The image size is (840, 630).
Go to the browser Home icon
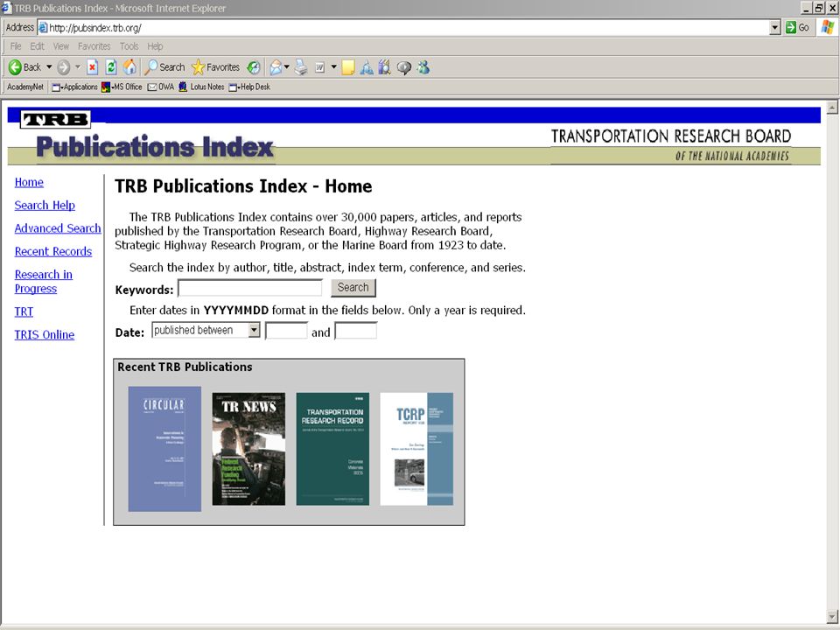coord(129,67)
